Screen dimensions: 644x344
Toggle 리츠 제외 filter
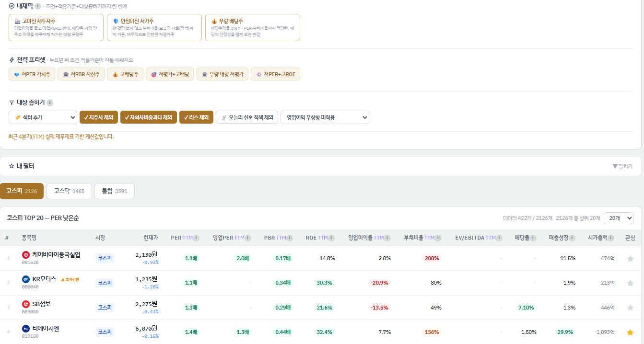coord(196,117)
